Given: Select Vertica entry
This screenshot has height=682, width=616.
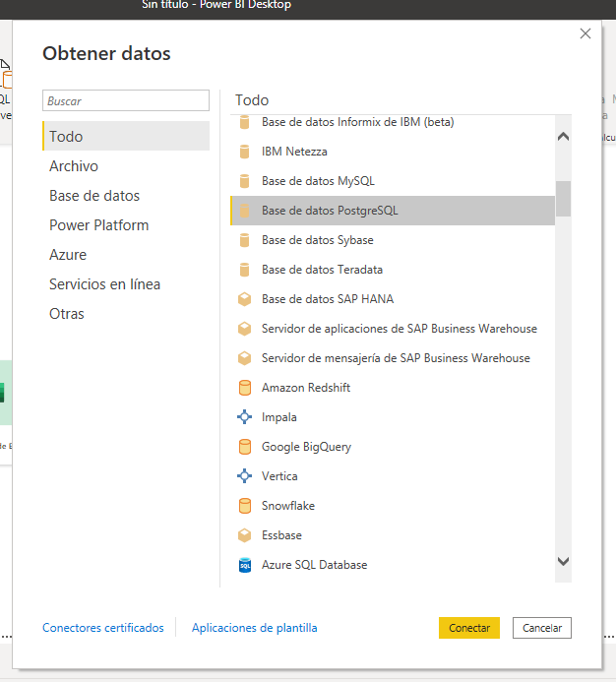Looking at the screenshot, I should 393,476.
